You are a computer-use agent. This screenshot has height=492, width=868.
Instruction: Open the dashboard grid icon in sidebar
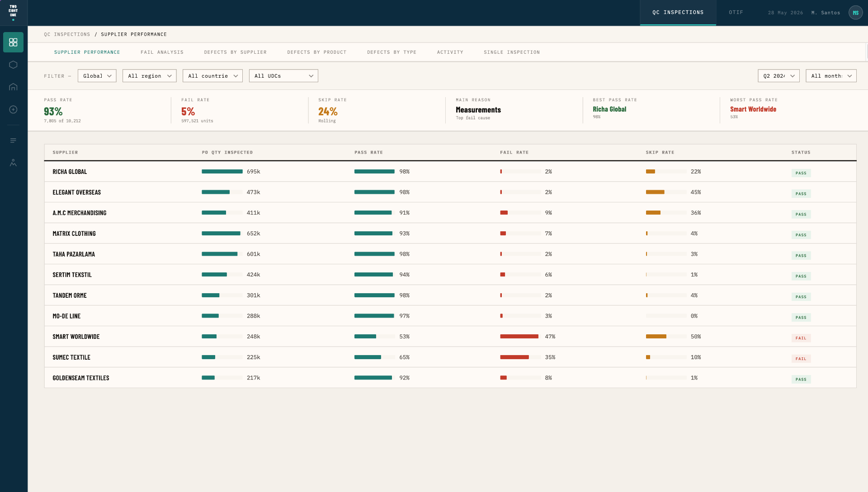13,42
